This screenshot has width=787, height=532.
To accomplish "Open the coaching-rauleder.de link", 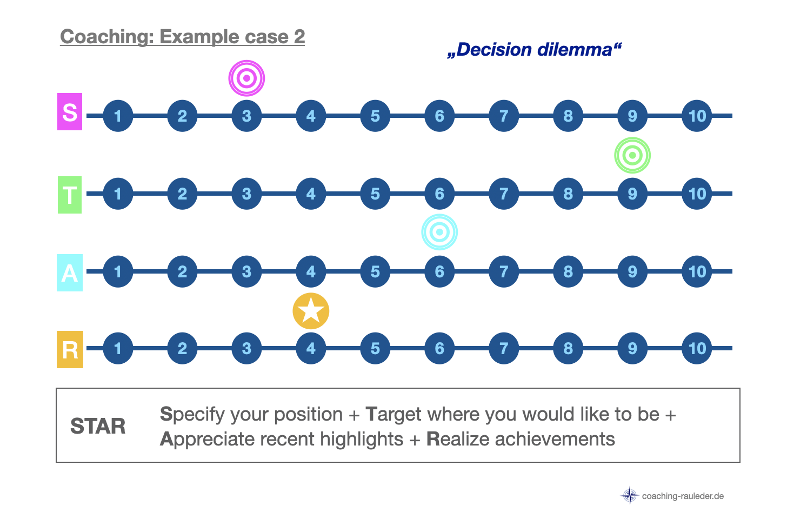I will [683, 496].
